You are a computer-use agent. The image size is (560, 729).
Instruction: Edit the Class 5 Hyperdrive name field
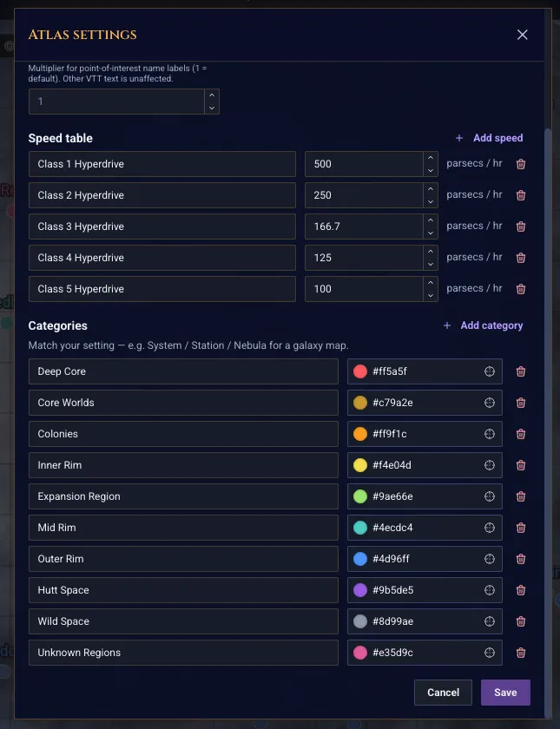pyautogui.click(x=161, y=289)
